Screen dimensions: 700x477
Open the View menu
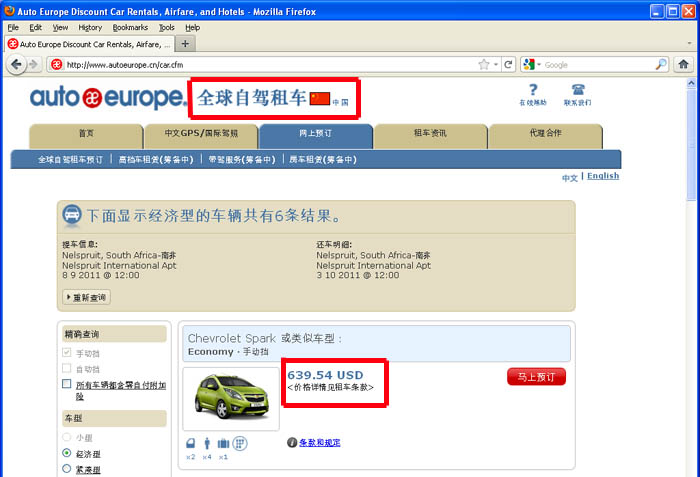(60, 27)
